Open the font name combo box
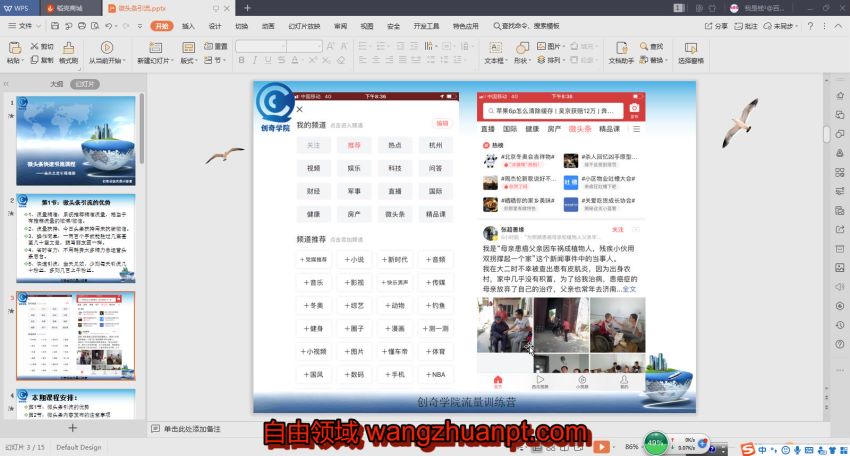 click(261, 46)
